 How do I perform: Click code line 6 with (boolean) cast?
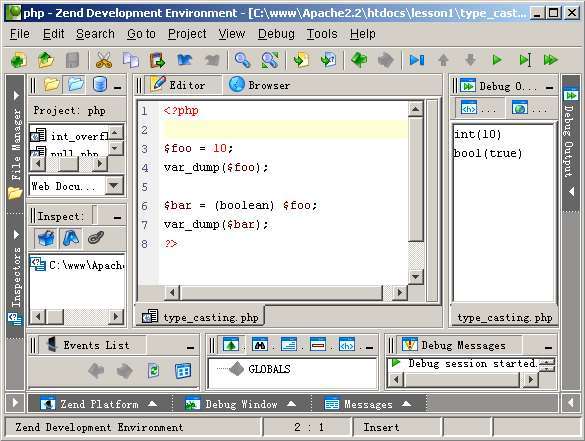[240, 205]
